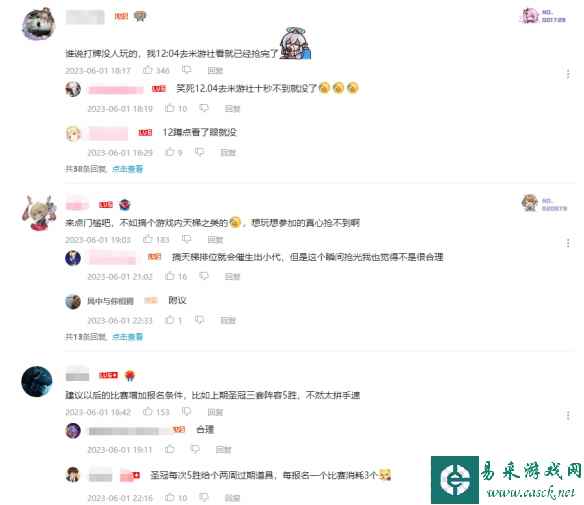This screenshot has height=505, width=584.
Task: Reply to the comment posted at 19:03
Action: click(x=215, y=239)
